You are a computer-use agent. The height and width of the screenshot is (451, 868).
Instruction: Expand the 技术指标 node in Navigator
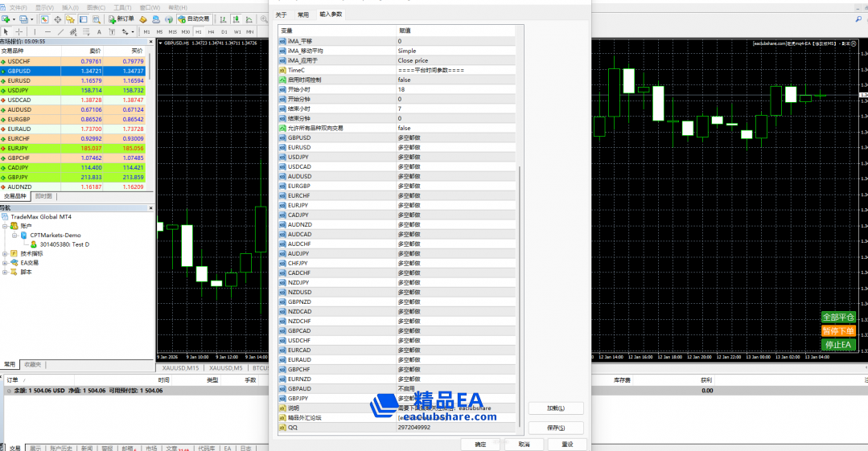click(x=5, y=253)
